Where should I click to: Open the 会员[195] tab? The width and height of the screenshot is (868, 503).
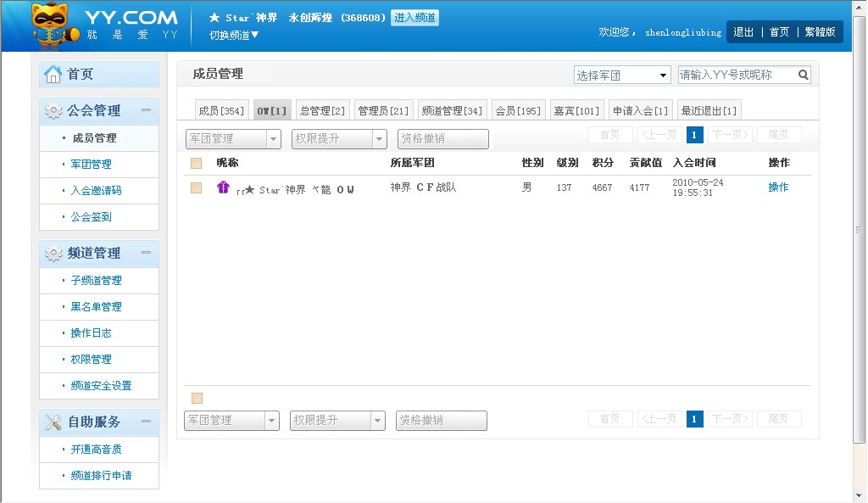click(518, 110)
